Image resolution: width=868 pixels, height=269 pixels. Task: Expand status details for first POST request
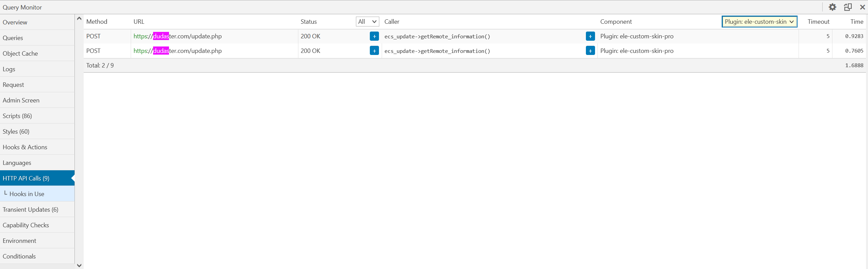point(374,36)
